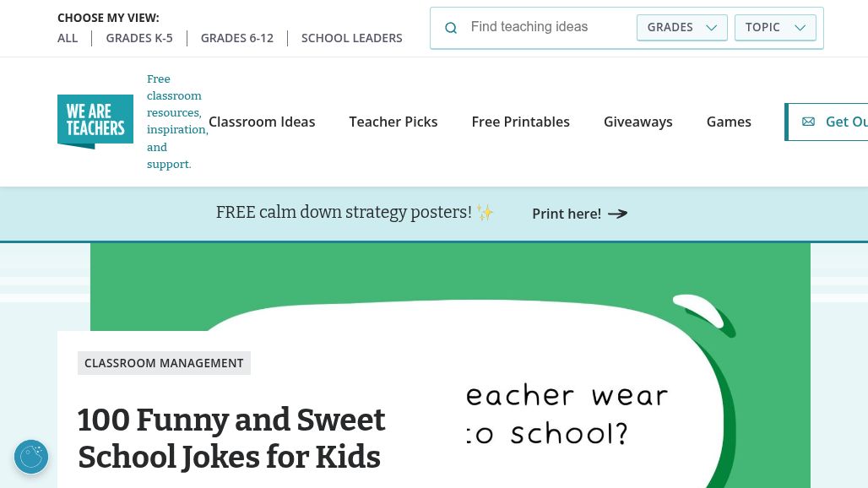Click the envelope icon beside Get Our
Viewport: 868px width, 488px height.
coord(808,122)
